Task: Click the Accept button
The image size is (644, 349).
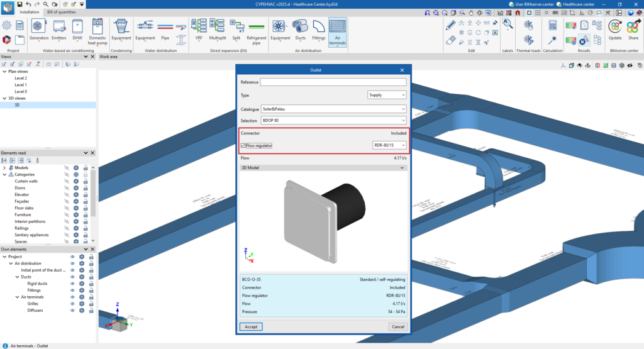Action: click(x=251, y=327)
